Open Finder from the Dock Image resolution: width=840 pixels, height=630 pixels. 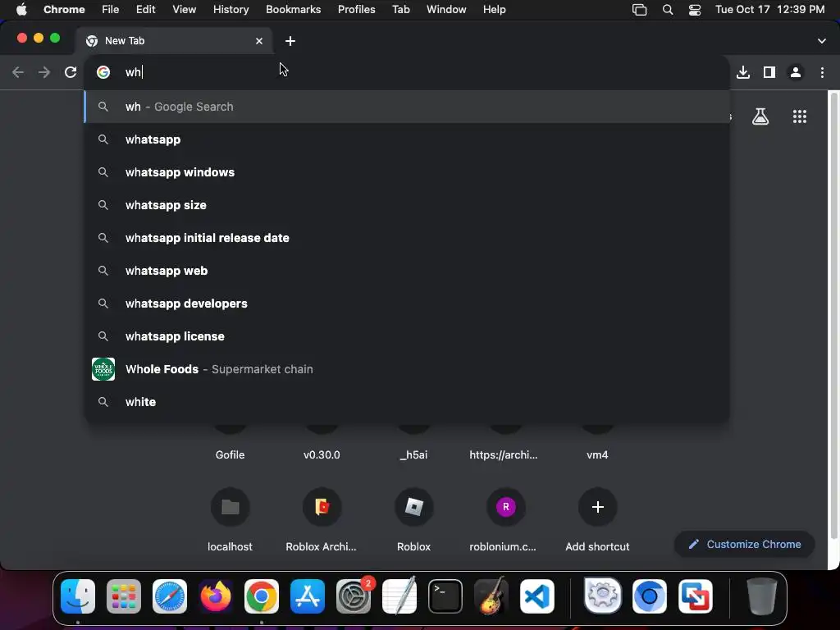pos(78,596)
